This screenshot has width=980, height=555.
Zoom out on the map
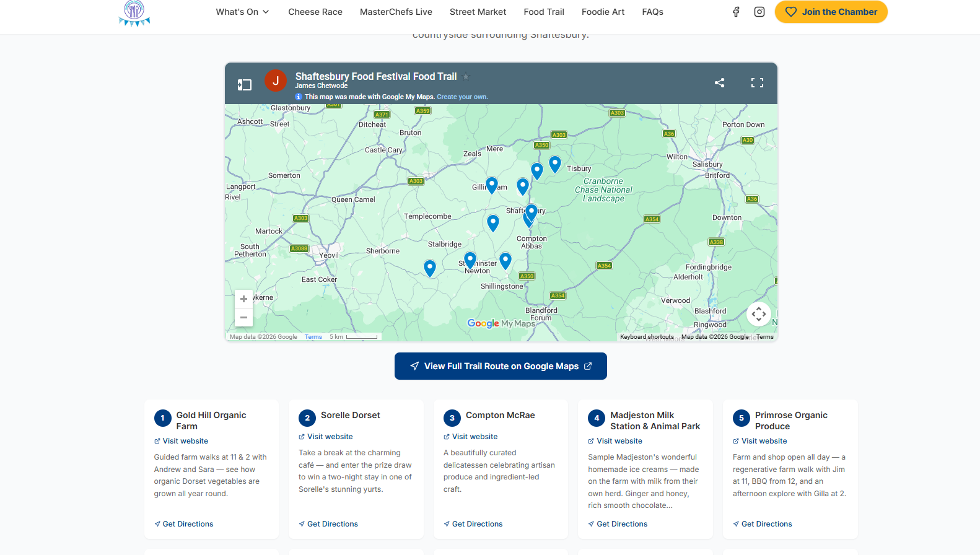243,317
